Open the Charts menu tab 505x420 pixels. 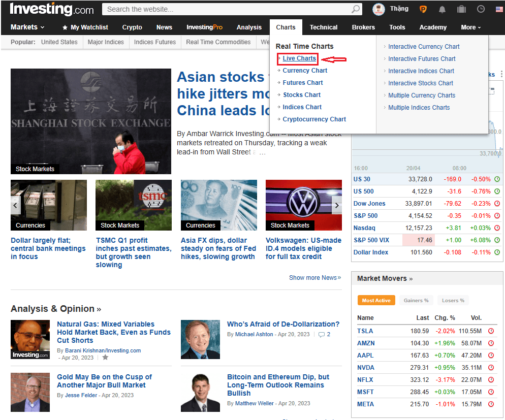pos(286,27)
